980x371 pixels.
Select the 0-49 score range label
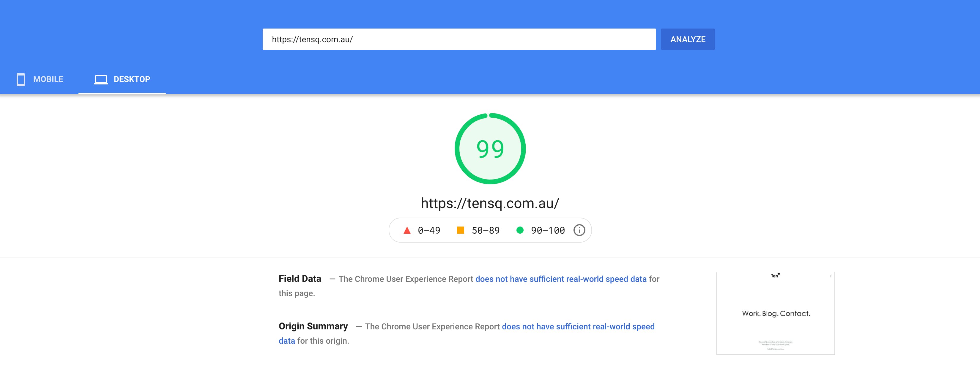[428, 230]
